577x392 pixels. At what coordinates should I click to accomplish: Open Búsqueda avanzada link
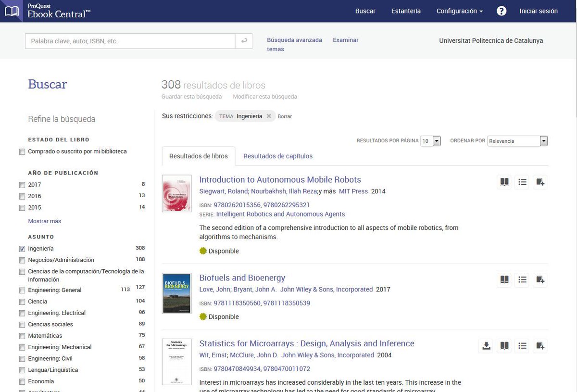pyautogui.click(x=295, y=40)
